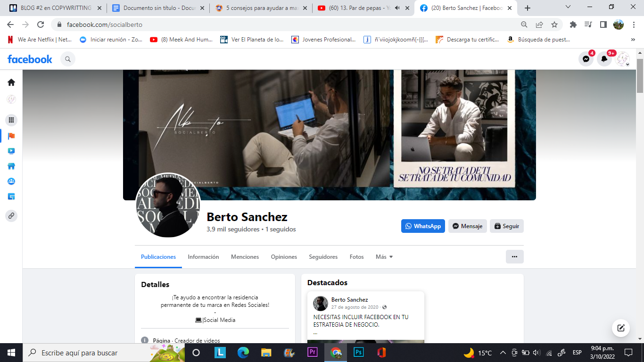The height and width of the screenshot is (362, 644).
Task: Open the account profile menu avatar
Action: point(623,59)
